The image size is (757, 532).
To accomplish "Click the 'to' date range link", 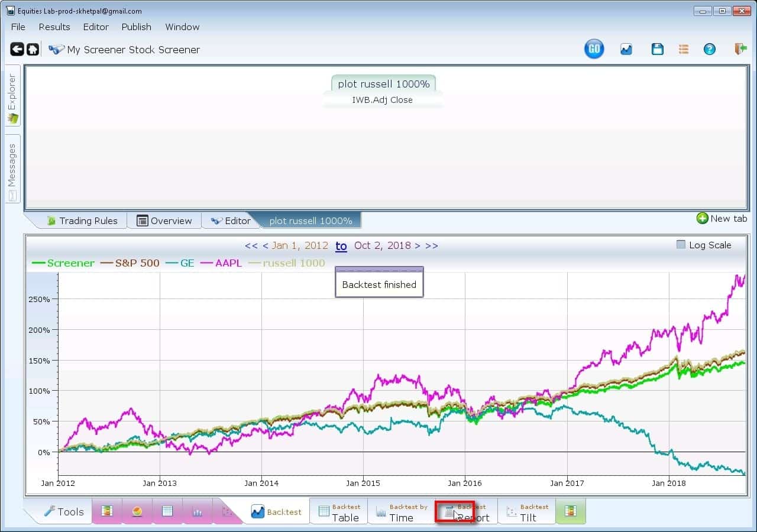I will pyautogui.click(x=341, y=246).
